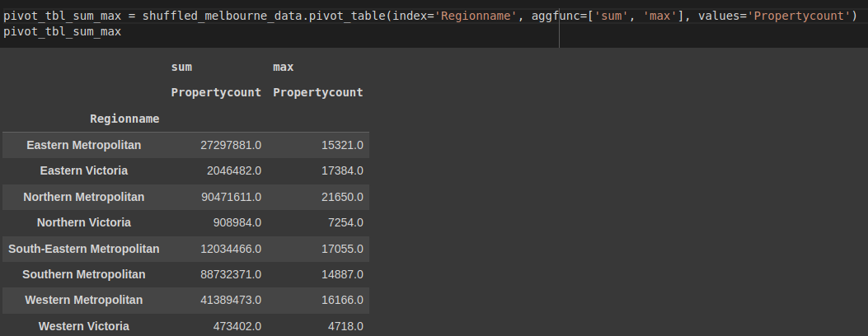
Task: Select the Southern Metropolitan row label
Action: 83,275
